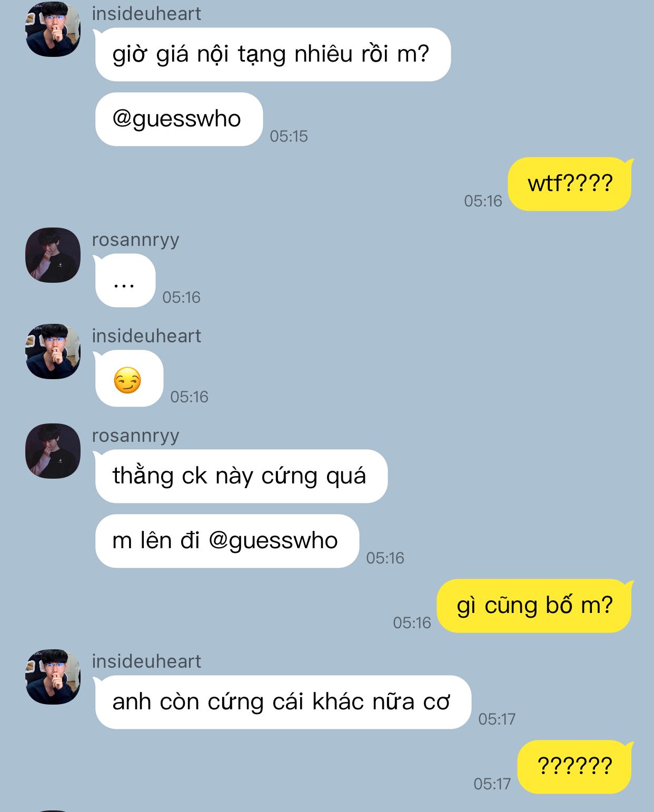Tap the 'gì cũng bố m?' yellow bubble
Viewport: 654px width, 812px height.
(x=535, y=606)
